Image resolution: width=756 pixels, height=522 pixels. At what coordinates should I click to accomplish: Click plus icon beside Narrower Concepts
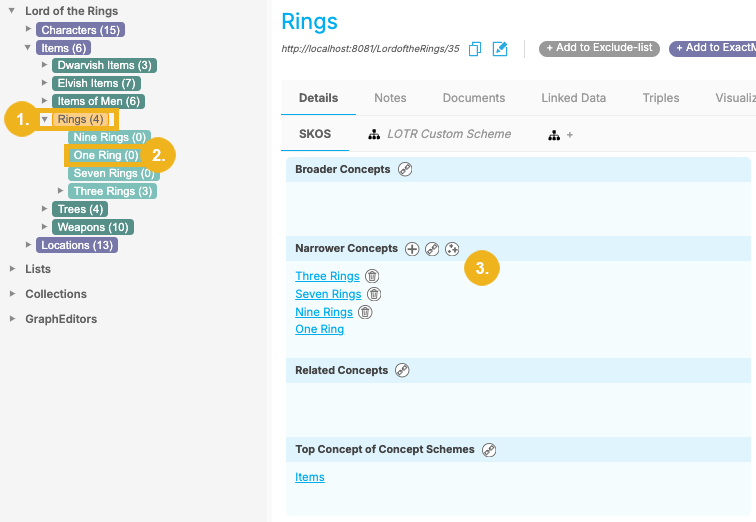pyautogui.click(x=412, y=248)
